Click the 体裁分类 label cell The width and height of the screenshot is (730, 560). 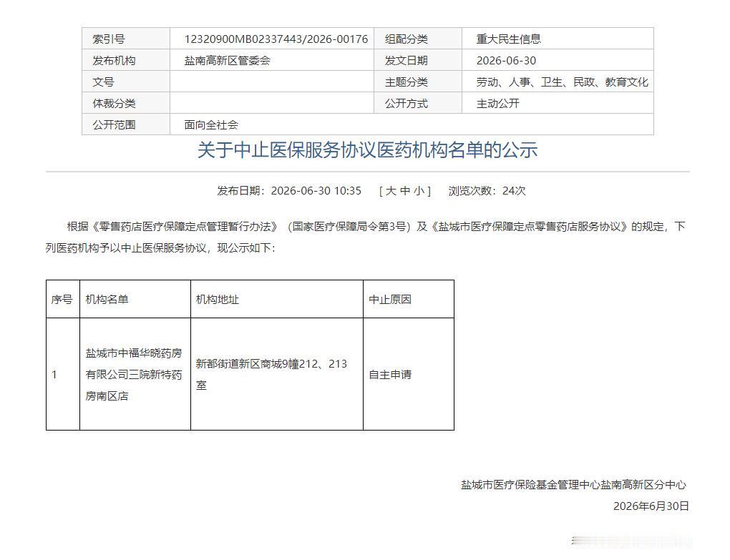[126, 103]
